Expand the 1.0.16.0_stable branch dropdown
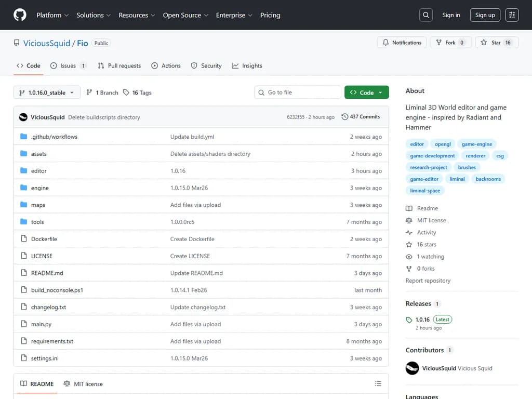 pos(47,92)
